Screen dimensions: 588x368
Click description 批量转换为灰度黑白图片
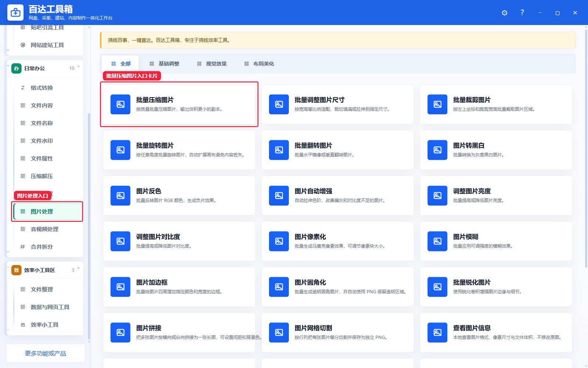[478, 155]
